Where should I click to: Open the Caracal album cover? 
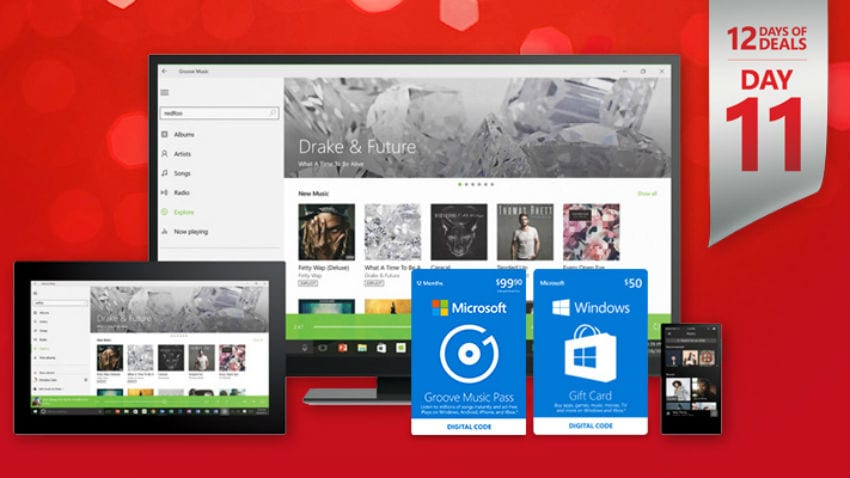click(459, 232)
